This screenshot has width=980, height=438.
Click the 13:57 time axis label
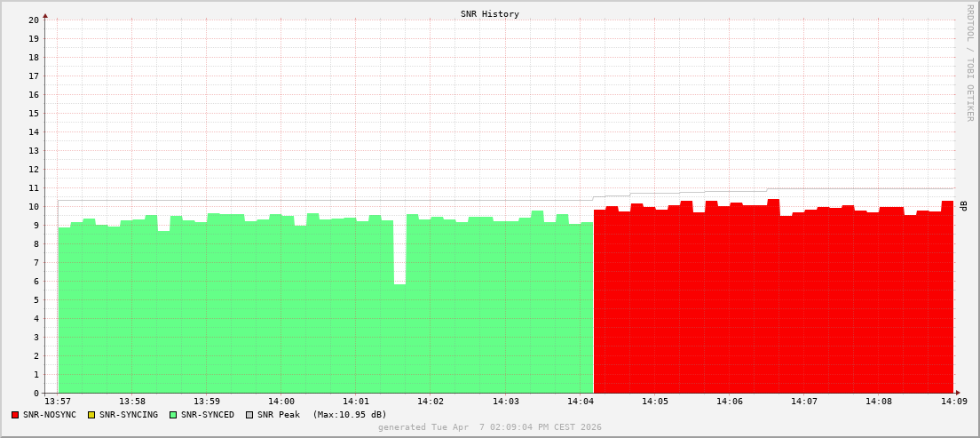coord(58,402)
